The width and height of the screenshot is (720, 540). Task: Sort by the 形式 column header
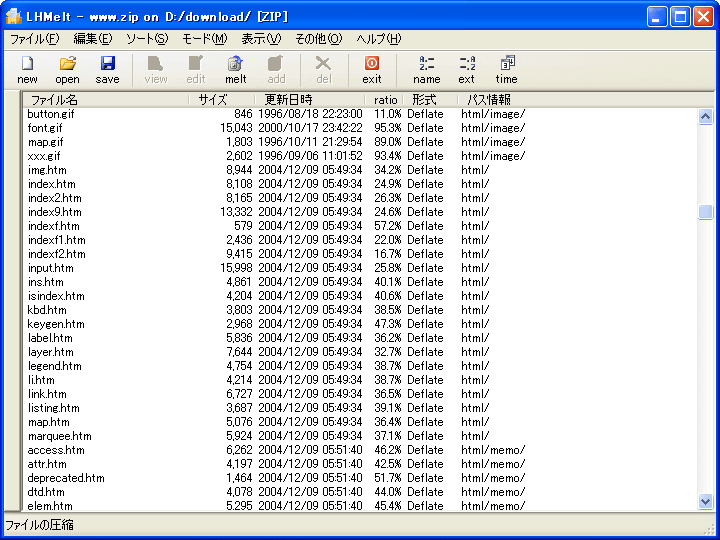coord(430,100)
